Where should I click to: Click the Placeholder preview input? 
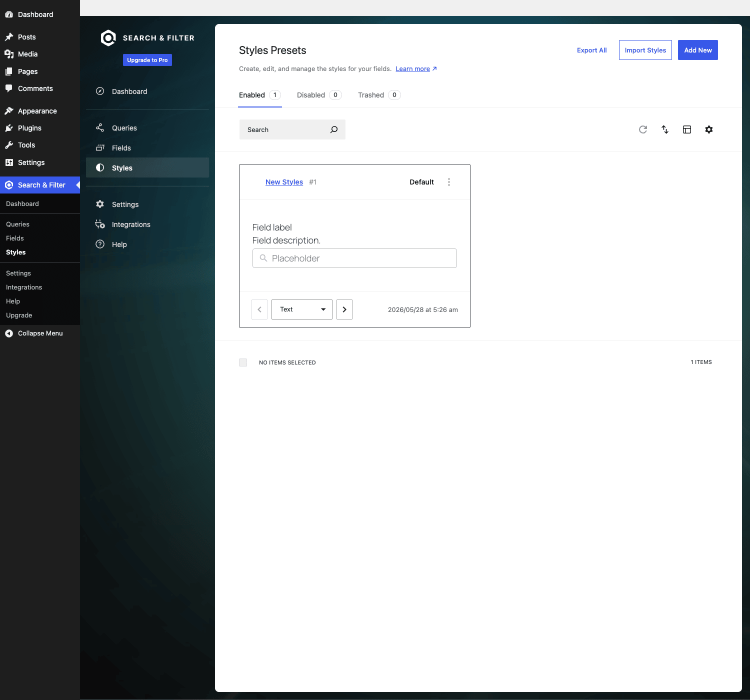(354, 258)
